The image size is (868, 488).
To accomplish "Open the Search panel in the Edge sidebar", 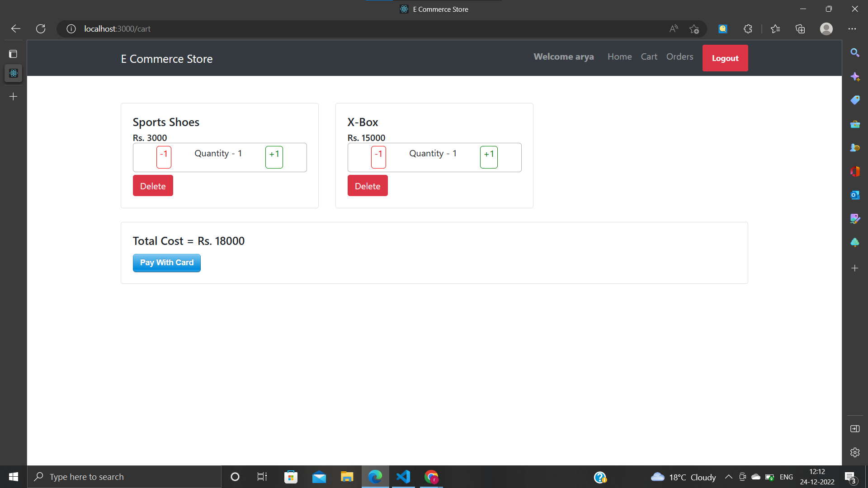I will click(855, 53).
